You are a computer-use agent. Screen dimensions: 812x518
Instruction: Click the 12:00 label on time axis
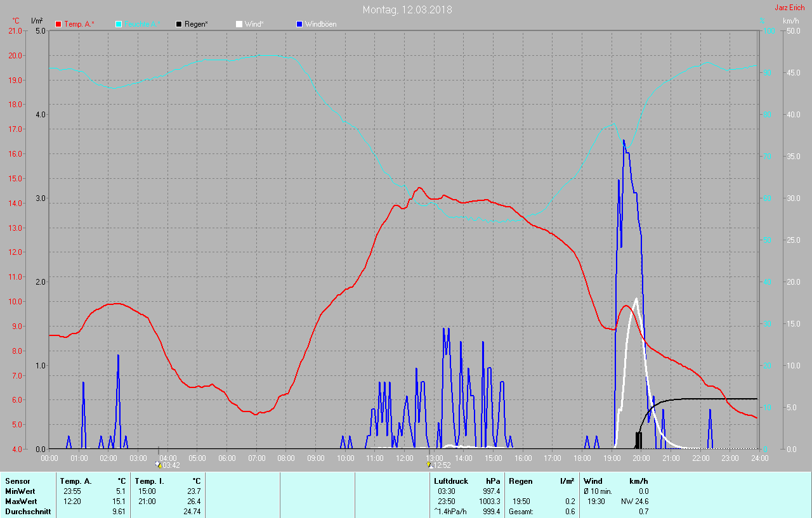point(404,458)
